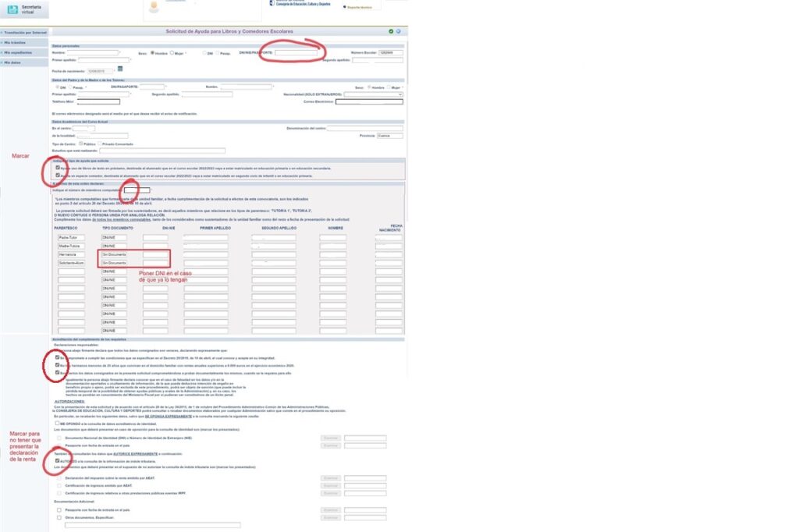Open Madre-Tutora parentesco dropdown
Screen dimensions: 799x532
click(71, 246)
